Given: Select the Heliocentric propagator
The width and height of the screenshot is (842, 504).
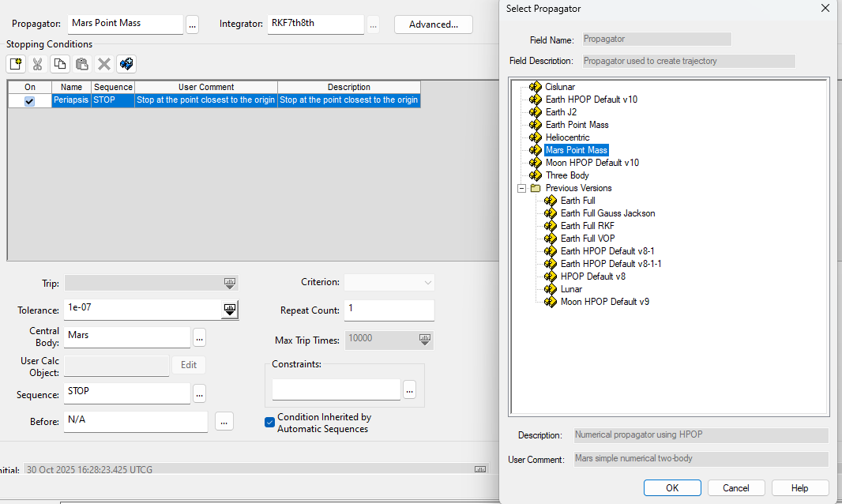Looking at the screenshot, I should pyautogui.click(x=567, y=137).
